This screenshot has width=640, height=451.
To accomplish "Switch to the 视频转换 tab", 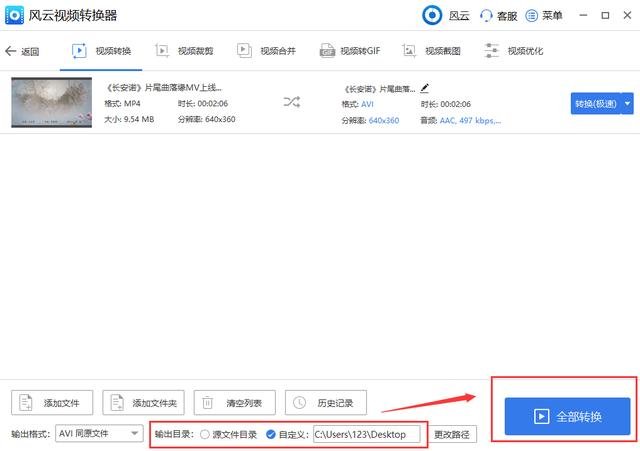I will (x=101, y=51).
